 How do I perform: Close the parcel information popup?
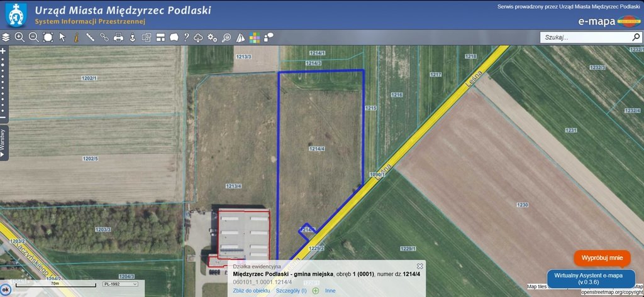[x=420, y=266]
